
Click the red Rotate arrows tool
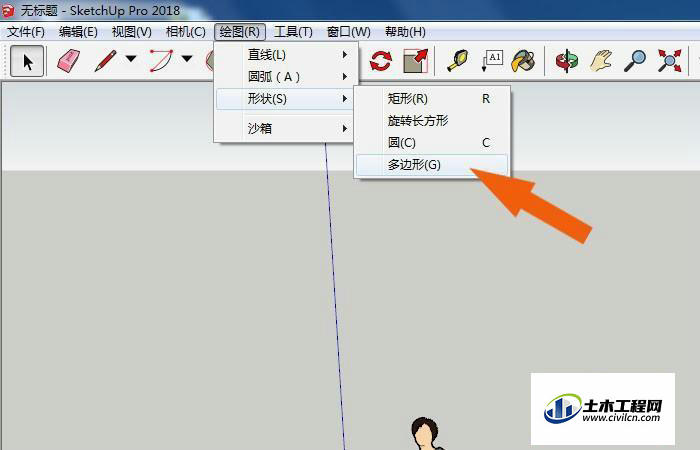[381, 61]
